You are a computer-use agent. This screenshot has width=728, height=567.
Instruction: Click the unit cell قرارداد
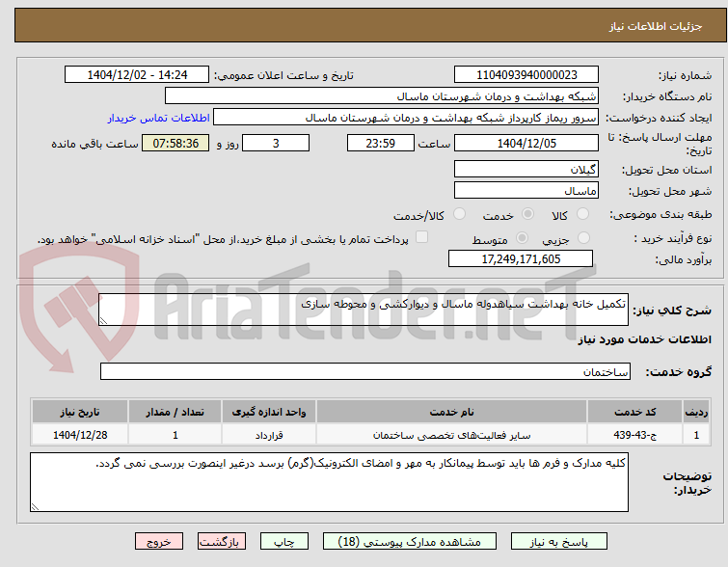click(269, 435)
